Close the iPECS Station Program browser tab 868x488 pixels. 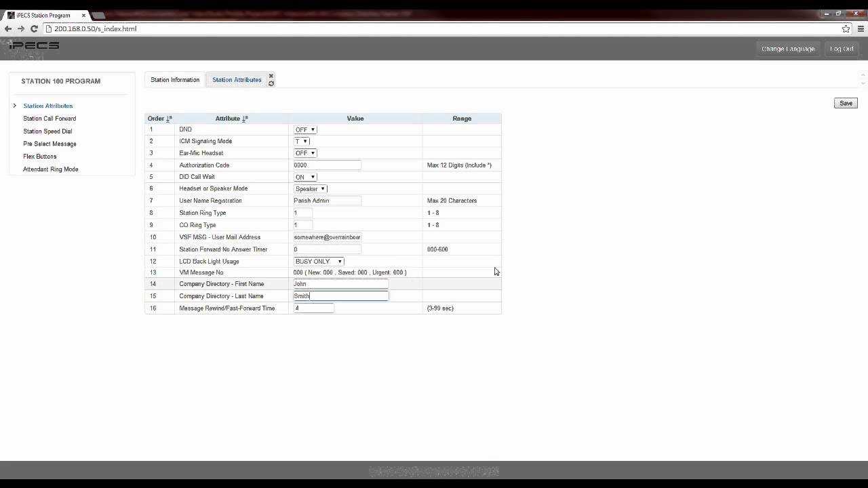coord(83,15)
